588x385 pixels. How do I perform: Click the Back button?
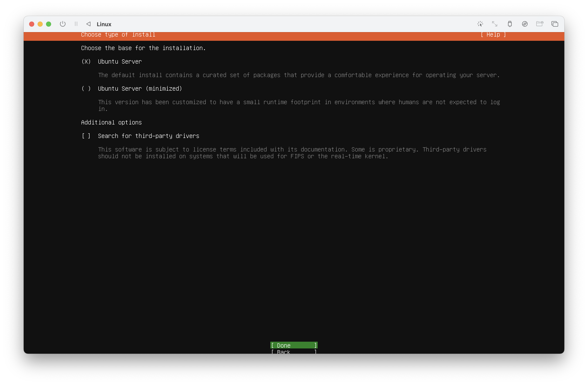coord(294,351)
